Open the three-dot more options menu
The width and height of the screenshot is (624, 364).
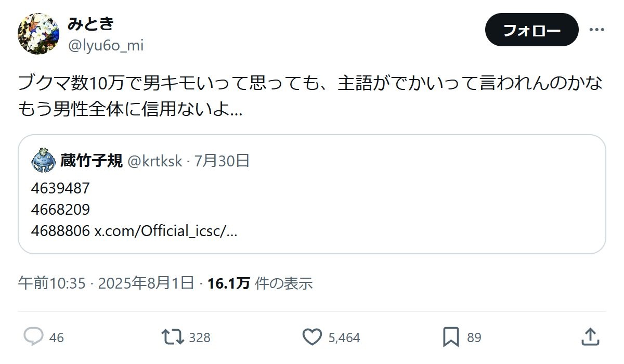[x=596, y=30]
